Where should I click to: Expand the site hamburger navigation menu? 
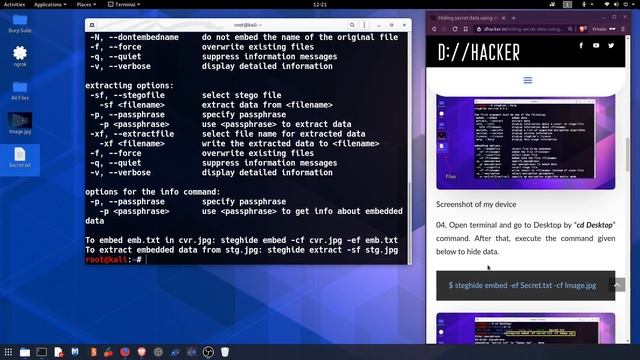(x=528, y=80)
